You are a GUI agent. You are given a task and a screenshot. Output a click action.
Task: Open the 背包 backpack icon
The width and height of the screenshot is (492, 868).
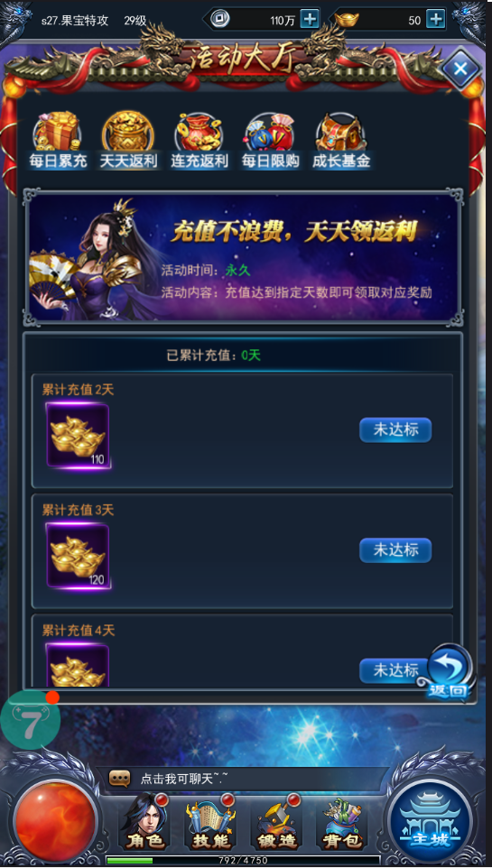click(x=342, y=821)
